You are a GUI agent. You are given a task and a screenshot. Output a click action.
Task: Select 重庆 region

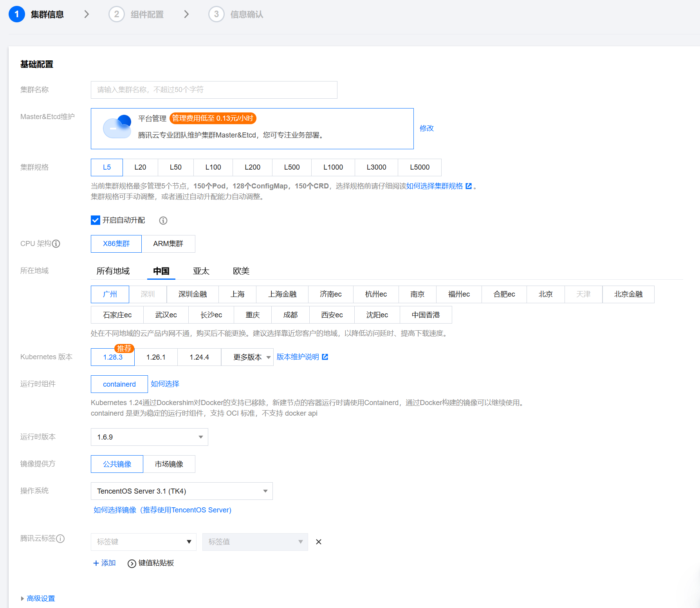[x=253, y=315]
